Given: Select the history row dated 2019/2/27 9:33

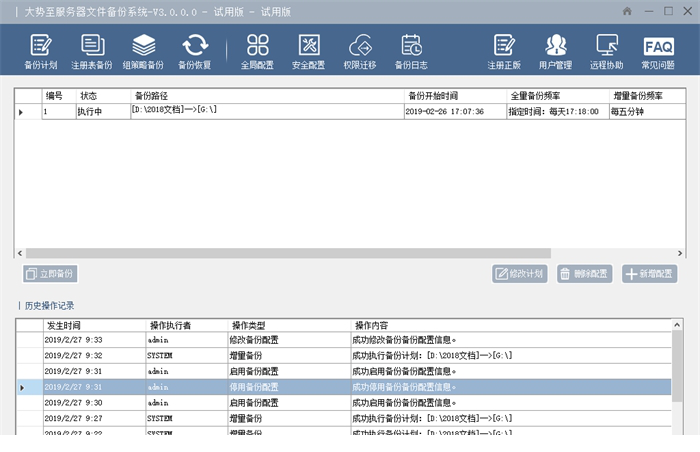Looking at the screenshot, I should (344, 340).
